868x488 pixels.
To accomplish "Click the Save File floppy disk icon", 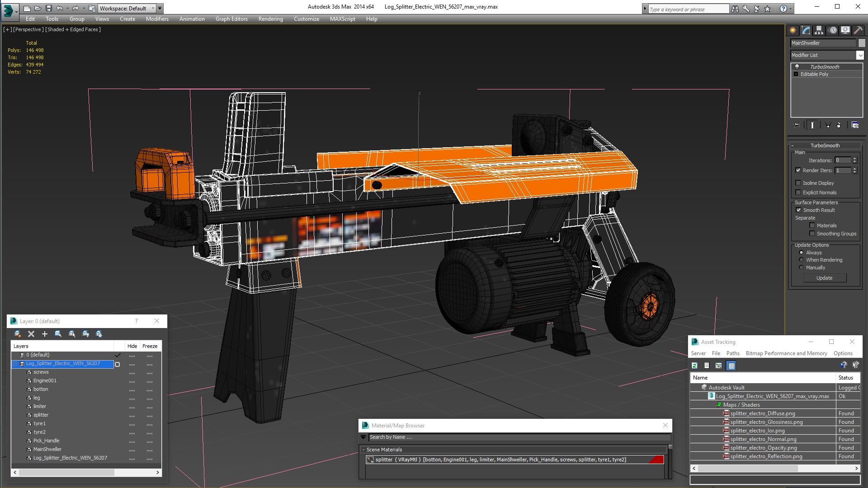I will coord(49,8).
